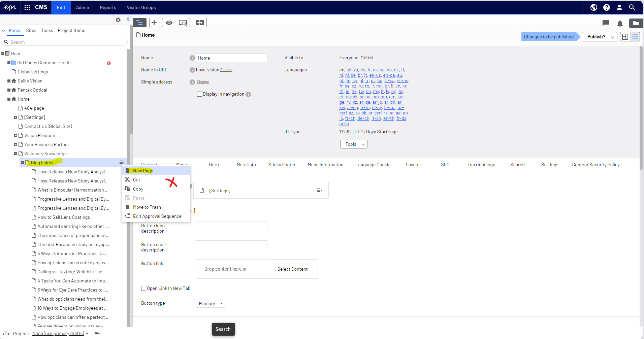Click the plus icon to create content
The height and width of the screenshot is (339, 644).
tap(154, 23)
